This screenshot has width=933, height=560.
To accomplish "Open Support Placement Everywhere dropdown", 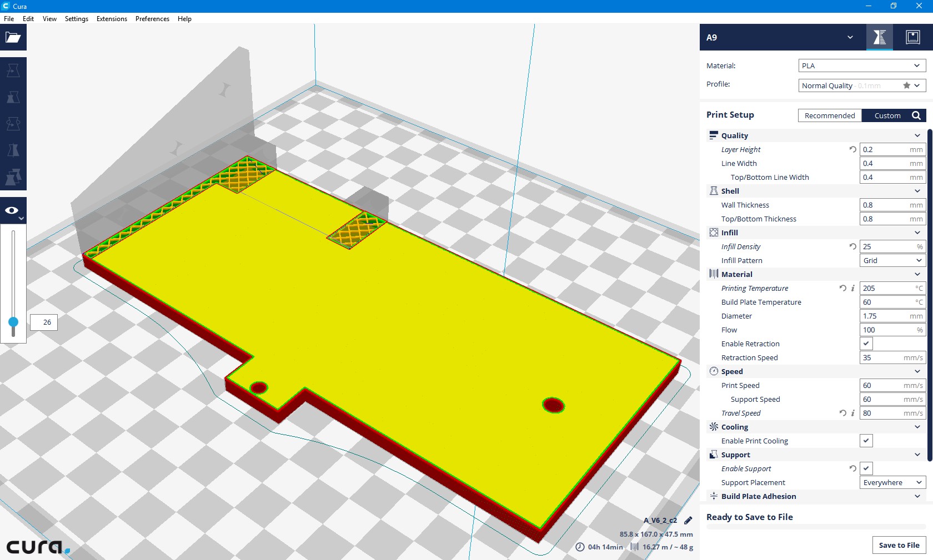I will [892, 482].
